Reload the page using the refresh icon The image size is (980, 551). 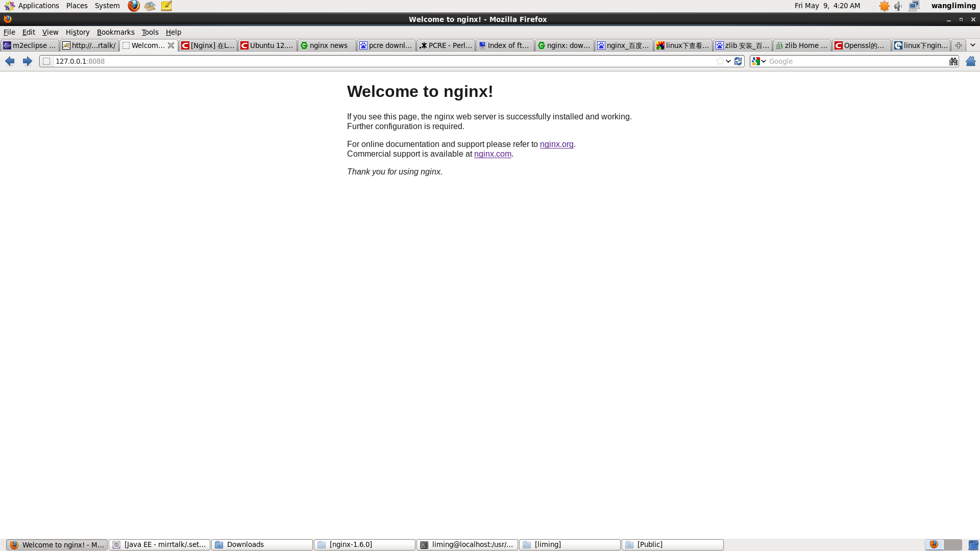coord(738,61)
